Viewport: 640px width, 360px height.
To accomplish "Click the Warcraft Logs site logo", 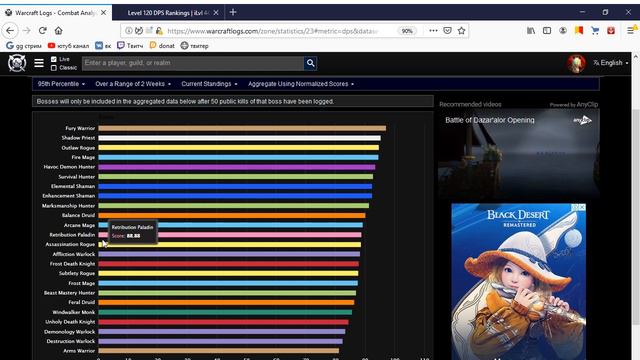I will pos(17,63).
